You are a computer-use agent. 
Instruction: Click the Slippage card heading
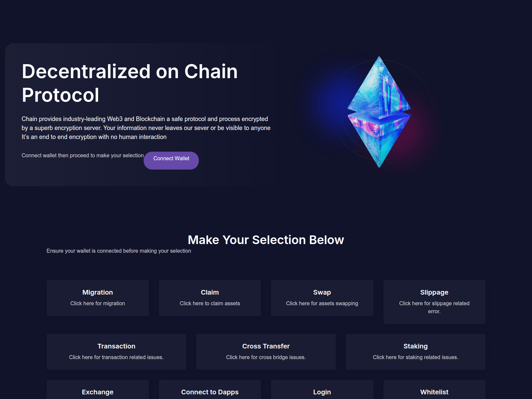(434, 292)
